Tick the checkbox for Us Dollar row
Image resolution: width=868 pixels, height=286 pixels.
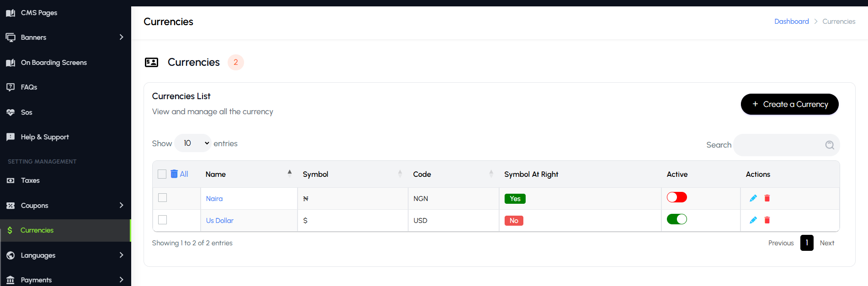(162, 220)
